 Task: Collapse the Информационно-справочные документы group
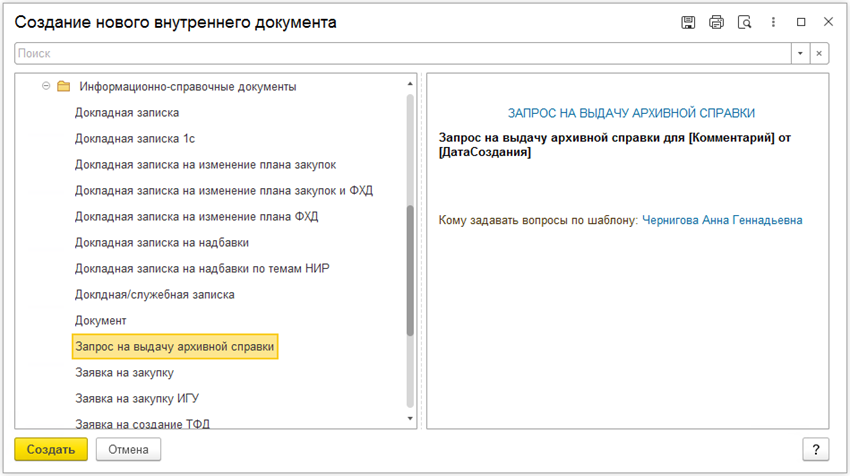coord(46,86)
